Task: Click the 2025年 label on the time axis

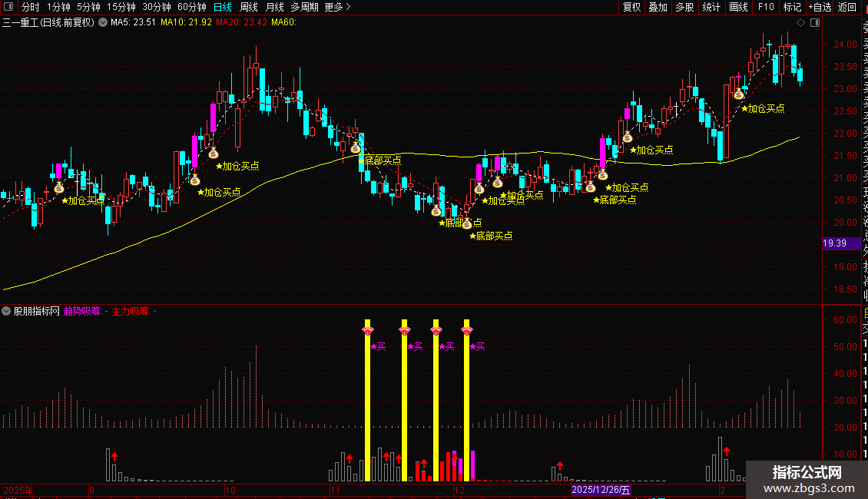Action: click(18, 490)
